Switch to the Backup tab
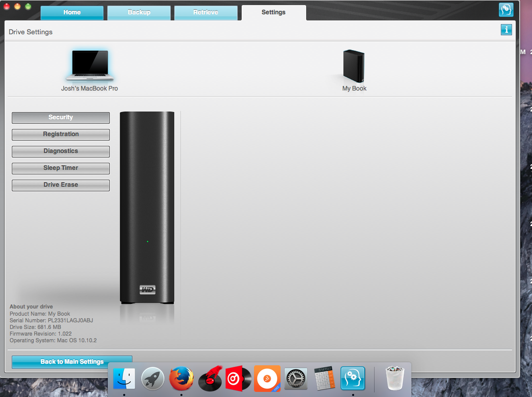The image size is (532, 397). [139, 13]
